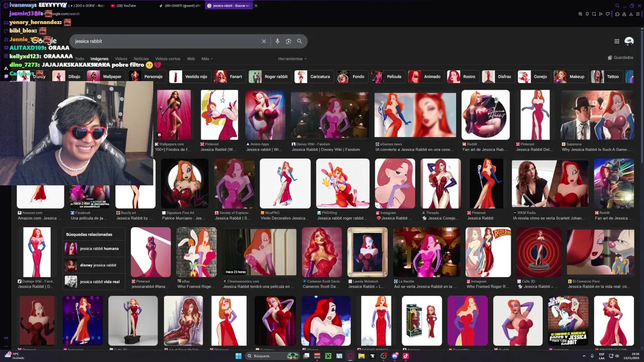This screenshot has height=362, width=644.
Task: Switch to the Todo results tab
Action: click(x=79, y=59)
